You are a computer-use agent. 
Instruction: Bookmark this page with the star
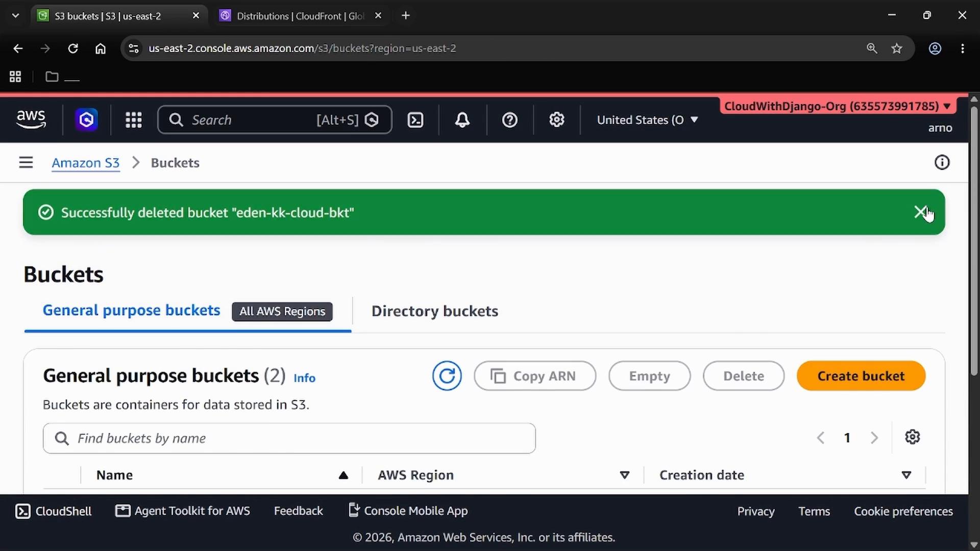pyautogui.click(x=897, y=48)
